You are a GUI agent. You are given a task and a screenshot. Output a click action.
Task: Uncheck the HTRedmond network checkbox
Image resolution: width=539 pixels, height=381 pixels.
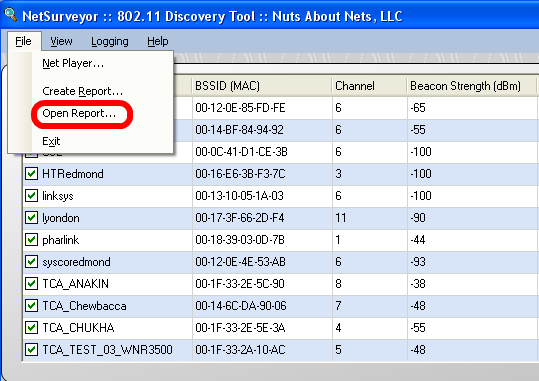pyautogui.click(x=31, y=174)
